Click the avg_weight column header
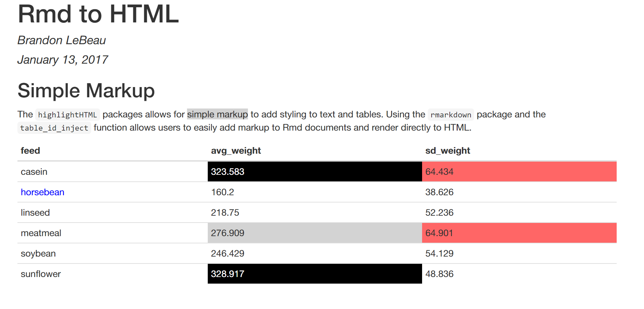Image resolution: width=644 pixels, height=309 pixels. tap(236, 151)
